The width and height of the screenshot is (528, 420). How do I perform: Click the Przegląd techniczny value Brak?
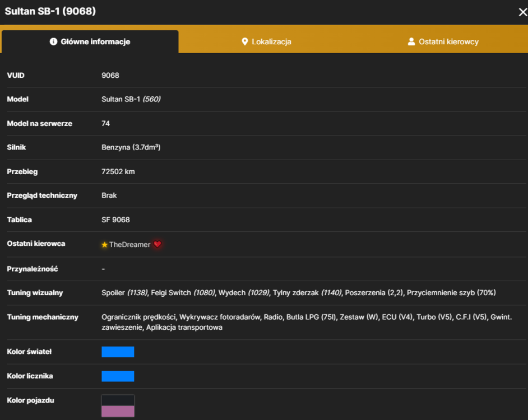pos(109,195)
